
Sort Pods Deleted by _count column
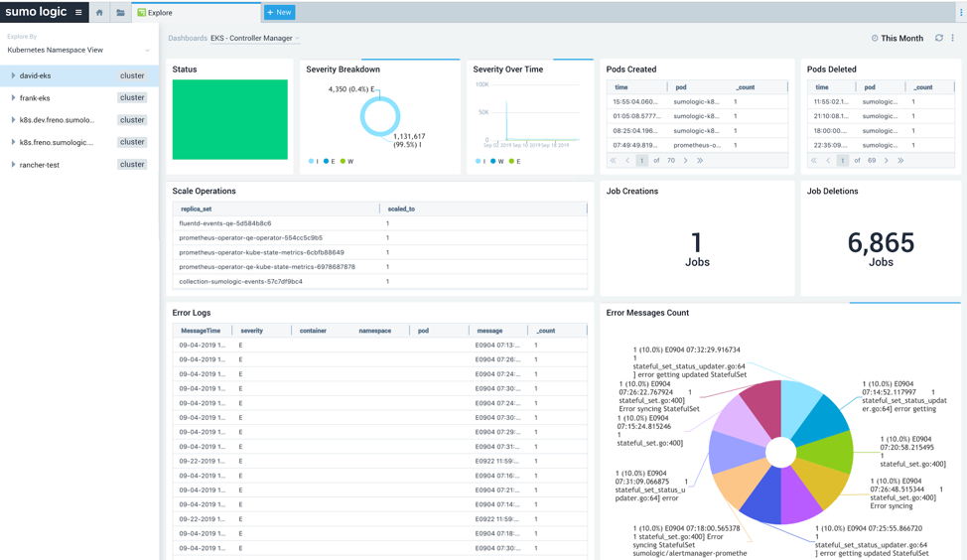tap(922, 87)
